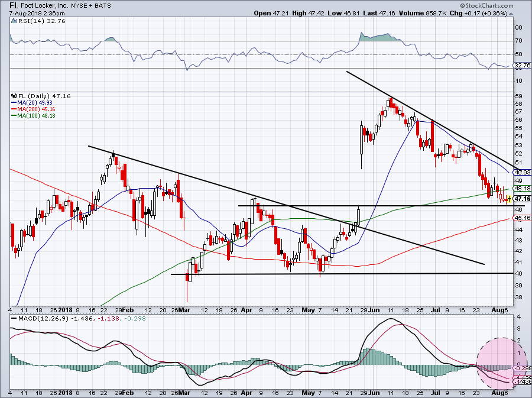Click the FL ticker symbol in header
This screenshot has height=398, width=532.
pos(14,5)
